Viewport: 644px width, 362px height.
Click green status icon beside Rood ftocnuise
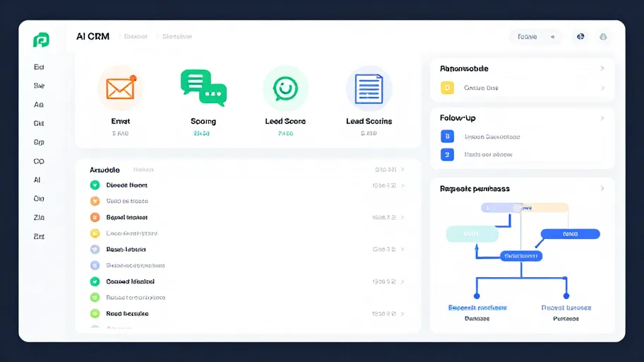[x=95, y=313]
